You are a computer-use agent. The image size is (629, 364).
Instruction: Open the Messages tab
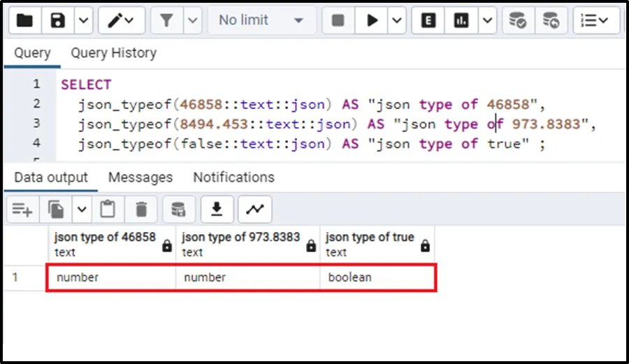pyautogui.click(x=140, y=177)
